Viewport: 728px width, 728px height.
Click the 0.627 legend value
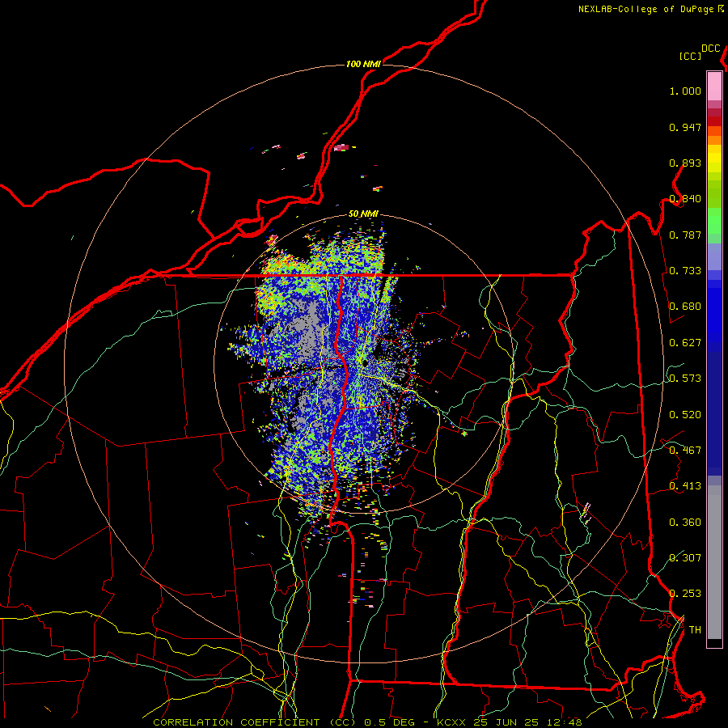coord(685,343)
